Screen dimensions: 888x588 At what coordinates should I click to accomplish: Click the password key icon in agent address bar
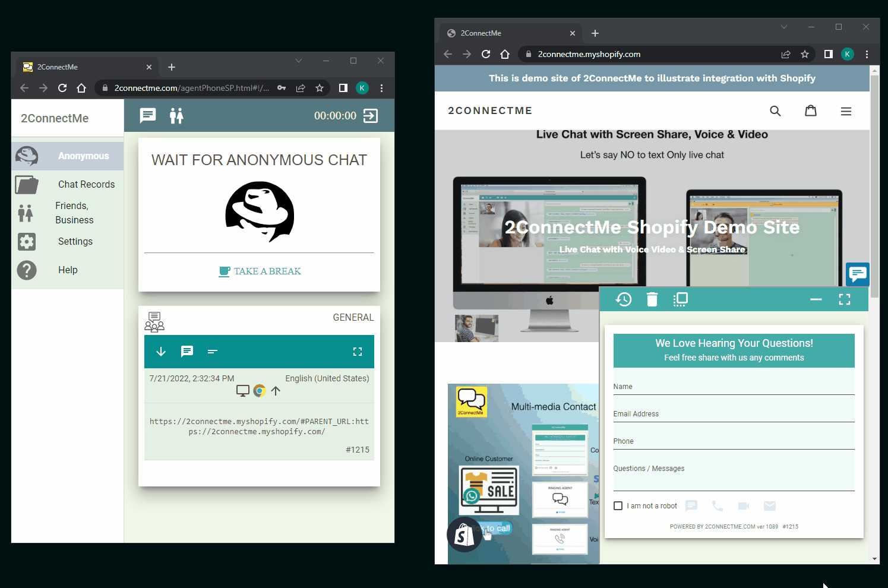coord(282,88)
